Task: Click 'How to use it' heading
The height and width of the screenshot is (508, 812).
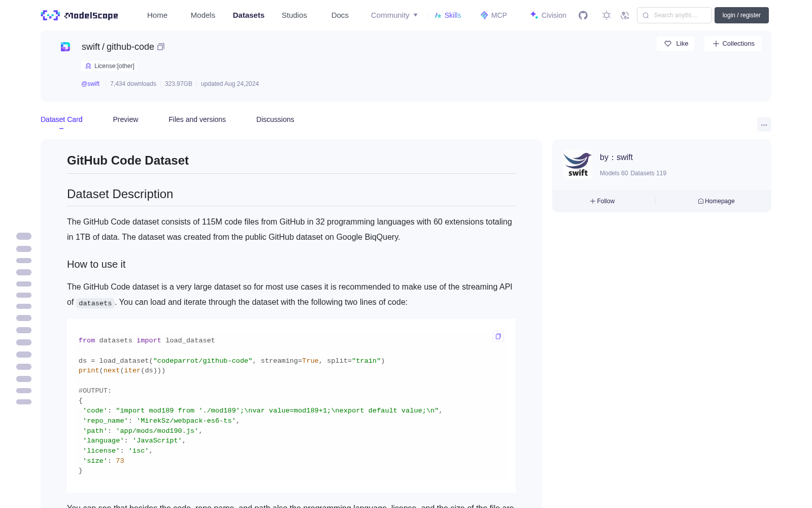Action: (x=96, y=264)
